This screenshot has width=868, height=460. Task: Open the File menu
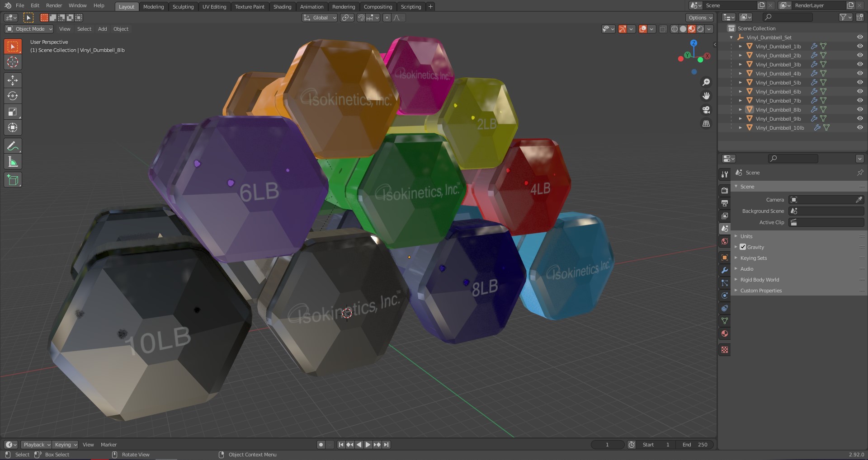[x=20, y=5]
